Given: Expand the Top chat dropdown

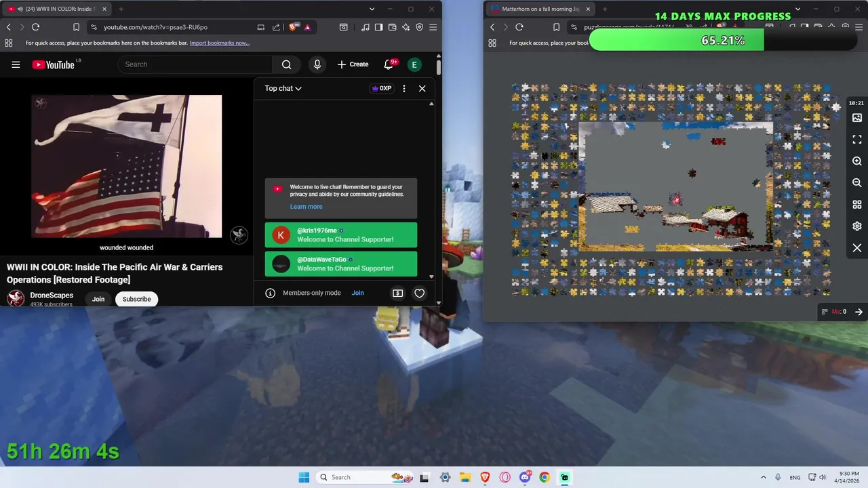Looking at the screenshot, I should [x=283, y=88].
